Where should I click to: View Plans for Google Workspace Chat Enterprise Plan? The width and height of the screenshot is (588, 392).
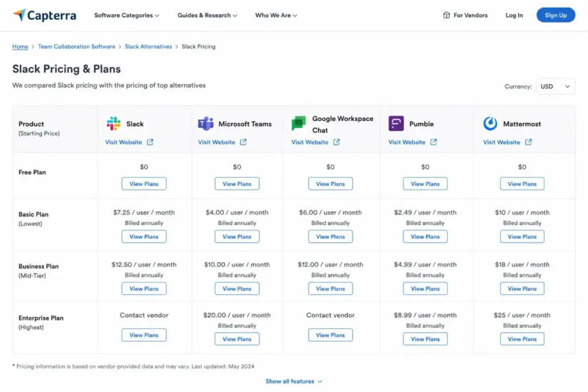click(330, 335)
